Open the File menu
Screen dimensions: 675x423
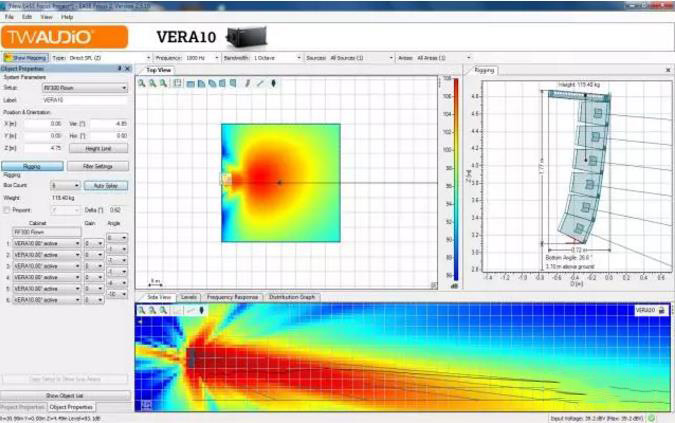pos(9,17)
